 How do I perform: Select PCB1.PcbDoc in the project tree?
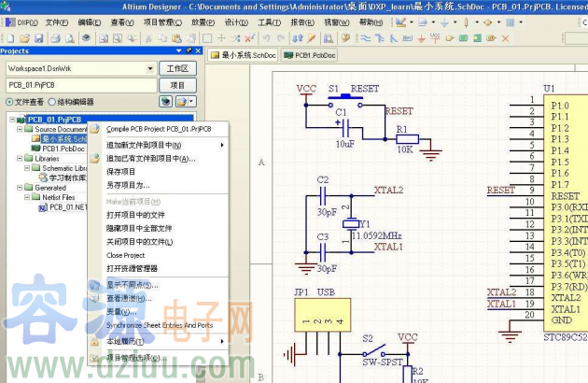(x=63, y=149)
